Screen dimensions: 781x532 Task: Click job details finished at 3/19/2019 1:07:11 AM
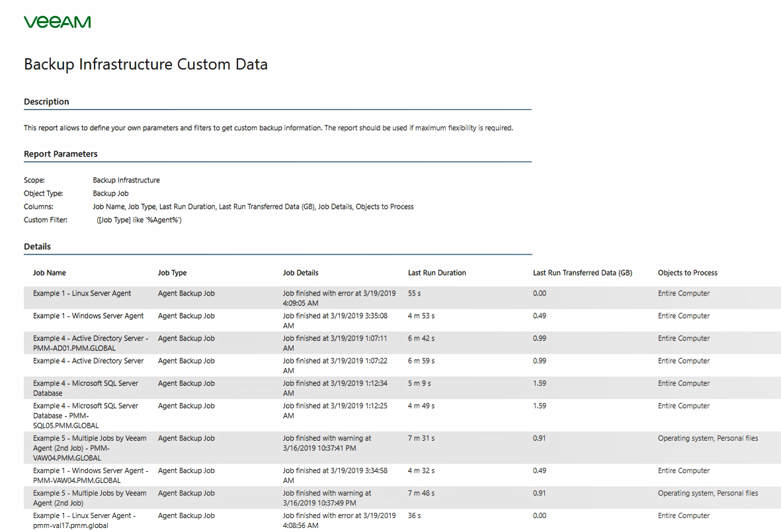(335, 343)
